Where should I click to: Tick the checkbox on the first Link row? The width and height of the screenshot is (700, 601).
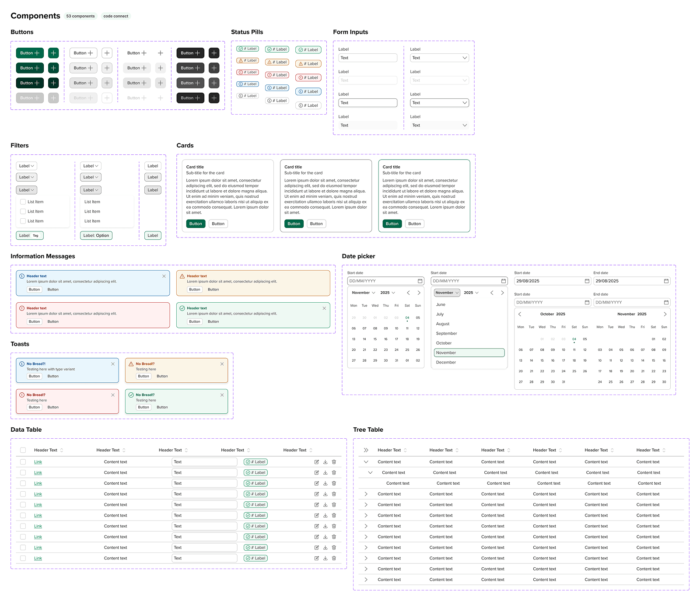click(23, 461)
